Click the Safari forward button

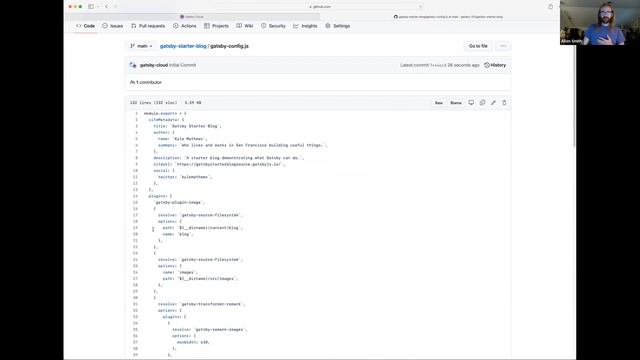(116, 7)
